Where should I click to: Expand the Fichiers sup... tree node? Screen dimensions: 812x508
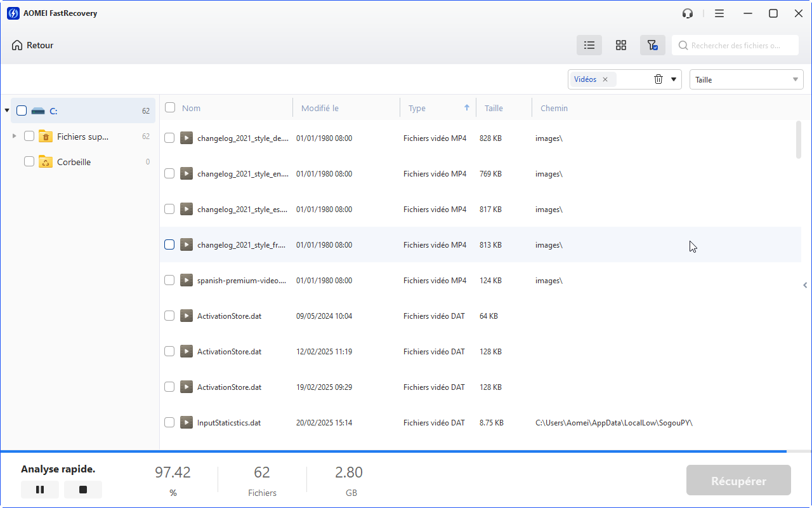15,136
